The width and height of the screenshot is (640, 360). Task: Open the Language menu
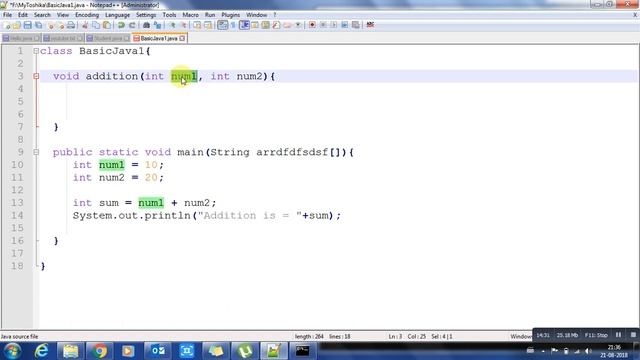[x=117, y=15]
